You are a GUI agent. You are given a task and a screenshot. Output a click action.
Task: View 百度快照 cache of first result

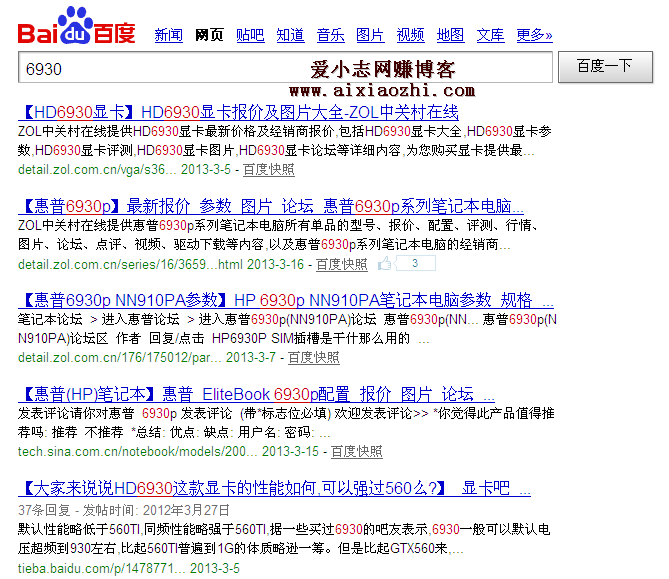click(269, 170)
